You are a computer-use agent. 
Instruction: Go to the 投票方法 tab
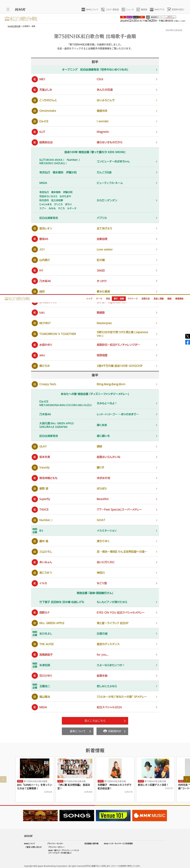pyautogui.click(x=146, y=298)
